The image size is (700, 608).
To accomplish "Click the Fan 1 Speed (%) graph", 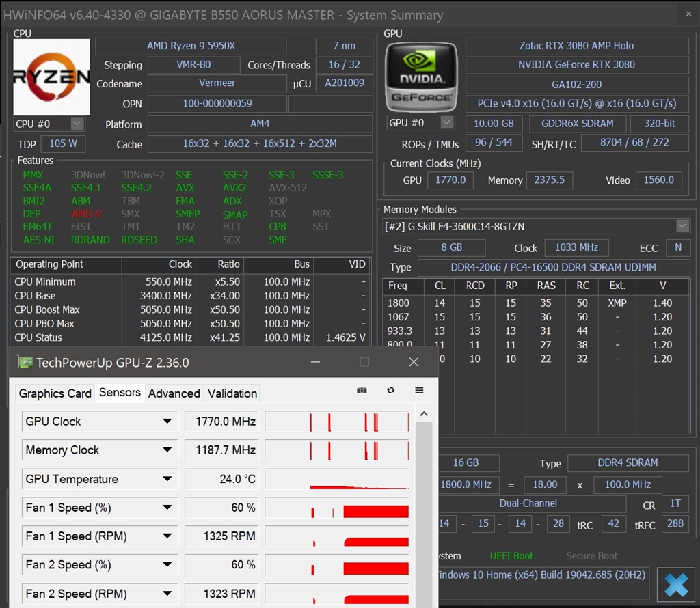I will click(x=337, y=507).
